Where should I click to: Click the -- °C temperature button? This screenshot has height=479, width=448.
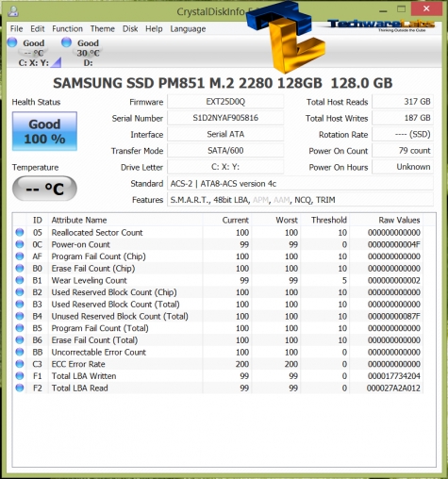[x=44, y=189]
